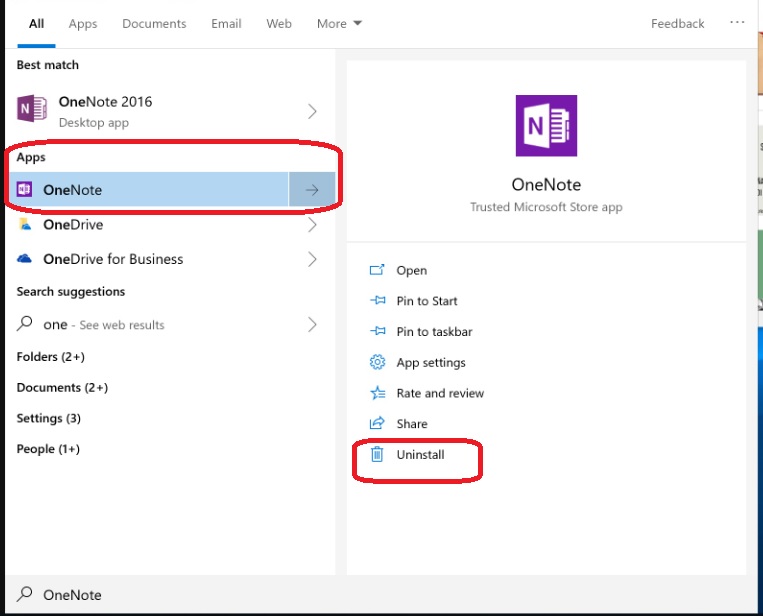Screen dimensions: 763x616
Task: Click the OneDrive folder cloud icon
Action: click(25, 224)
